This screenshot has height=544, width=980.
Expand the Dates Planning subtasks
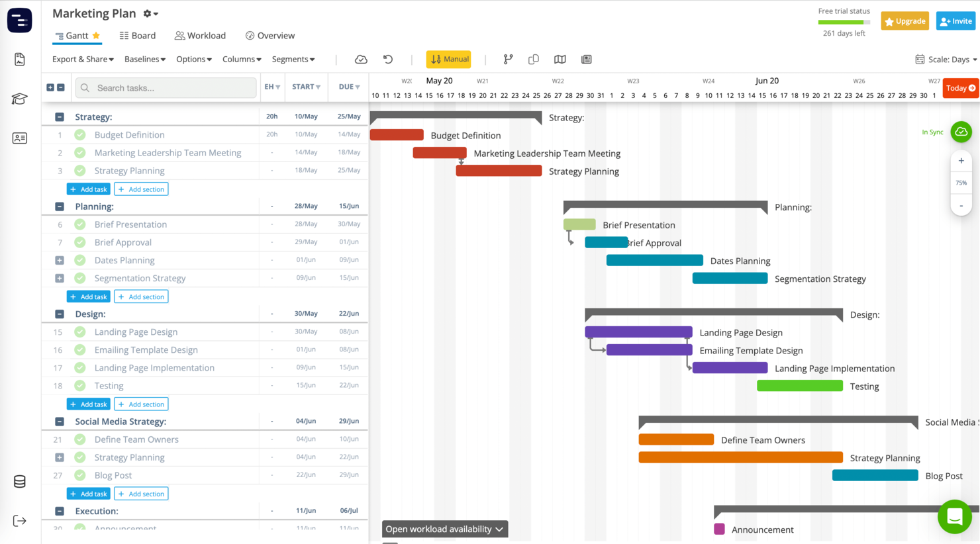[59, 259]
